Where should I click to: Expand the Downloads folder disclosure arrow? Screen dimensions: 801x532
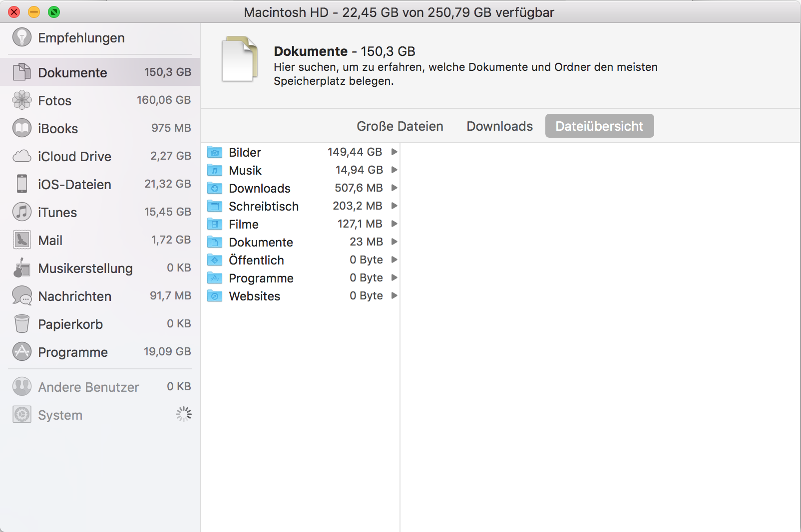394,188
